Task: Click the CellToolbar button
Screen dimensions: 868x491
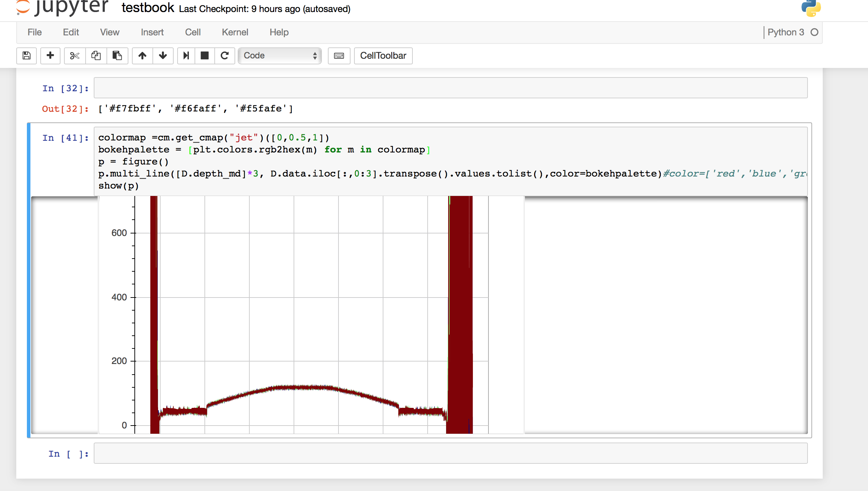Action: (x=383, y=56)
